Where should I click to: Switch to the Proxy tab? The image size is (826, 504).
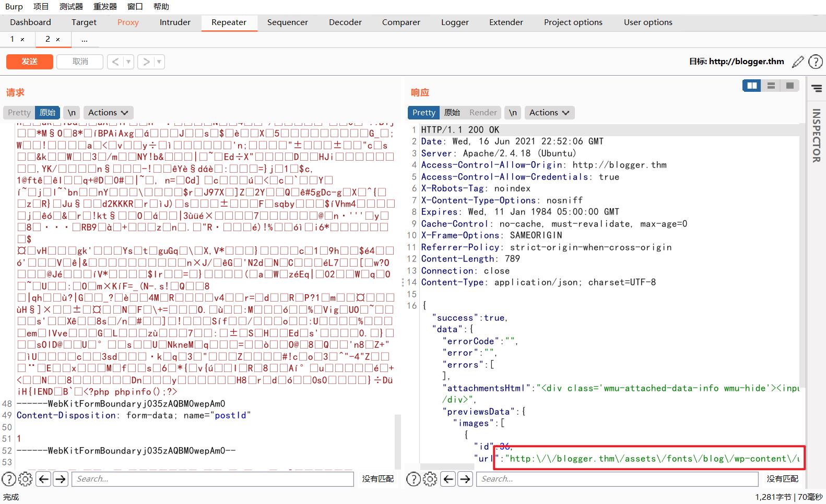tap(128, 22)
